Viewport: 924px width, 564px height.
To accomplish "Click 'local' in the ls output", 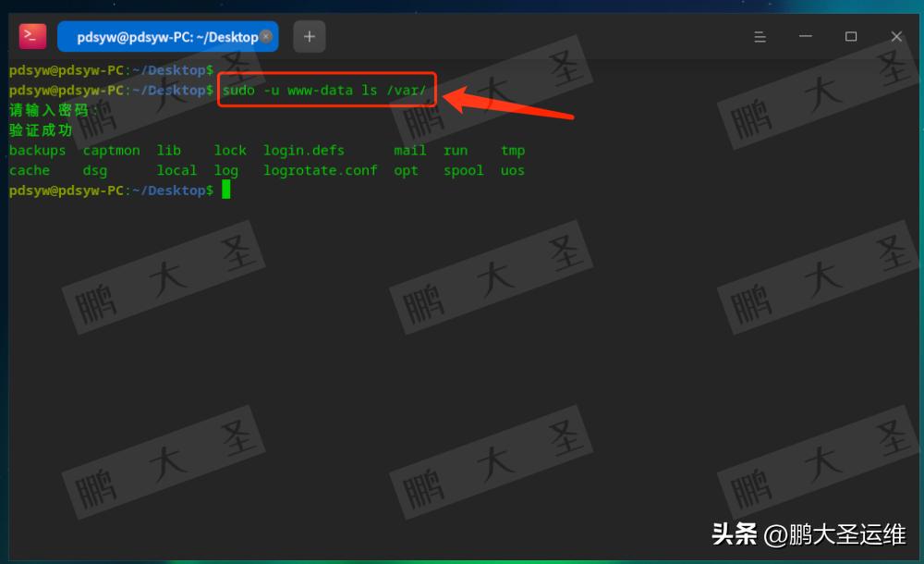I will click(176, 170).
